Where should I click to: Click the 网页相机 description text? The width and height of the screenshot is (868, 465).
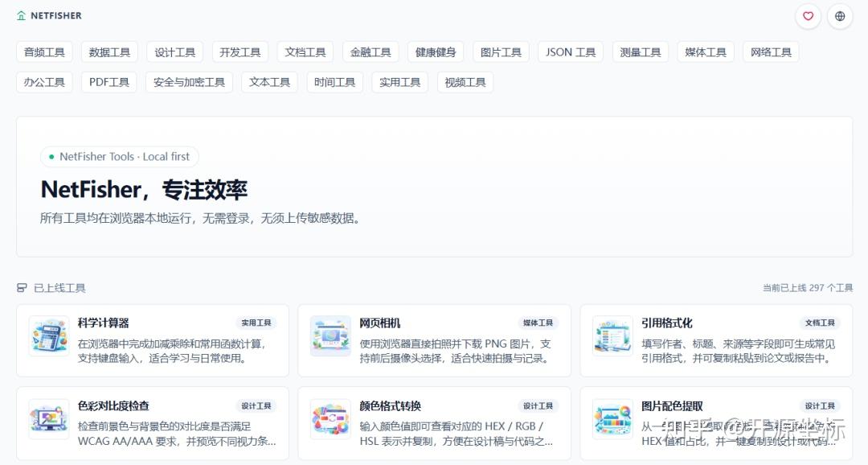pos(455,351)
